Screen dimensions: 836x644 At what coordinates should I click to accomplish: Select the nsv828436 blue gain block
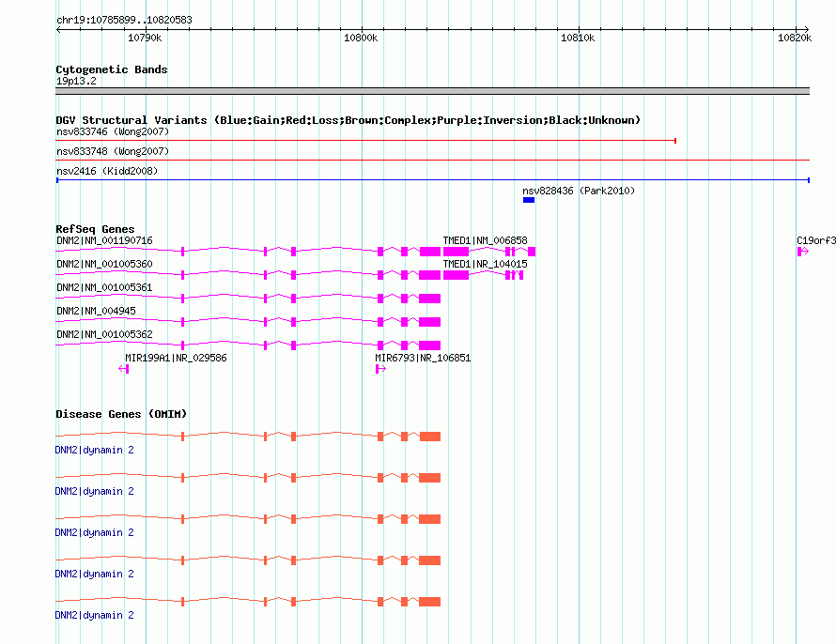click(528, 200)
